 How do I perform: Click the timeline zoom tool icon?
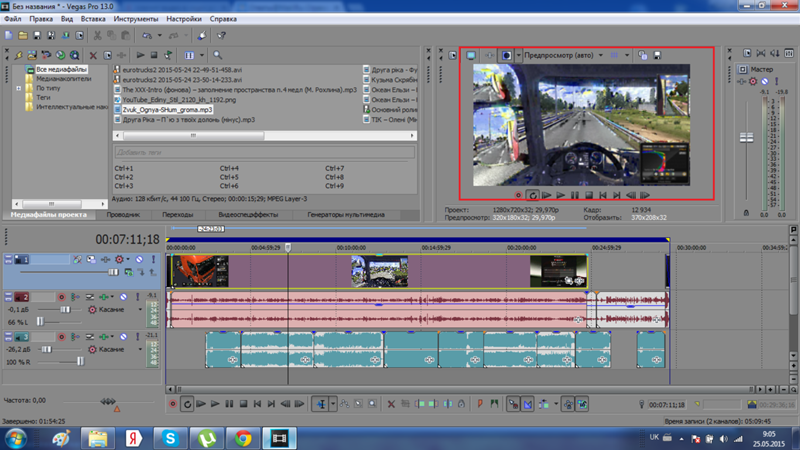[372, 405]
